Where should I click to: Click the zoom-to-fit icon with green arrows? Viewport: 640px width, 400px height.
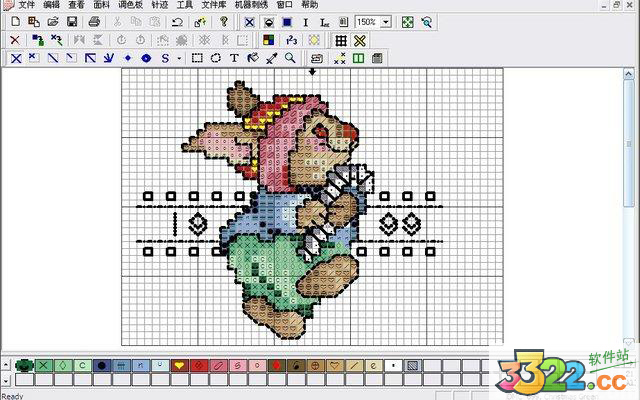(x=407, y=22)
